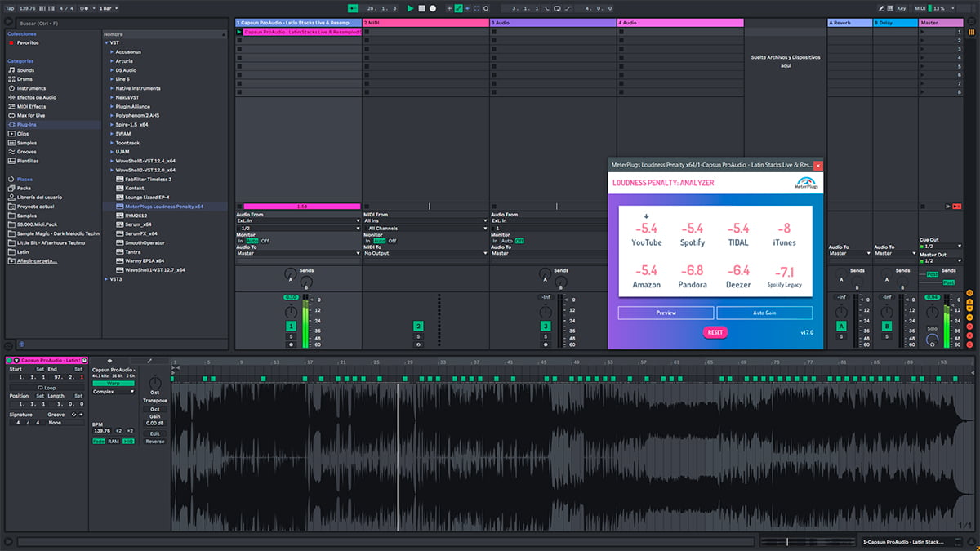Select the B Delay return track header

(x=896, y=23)
